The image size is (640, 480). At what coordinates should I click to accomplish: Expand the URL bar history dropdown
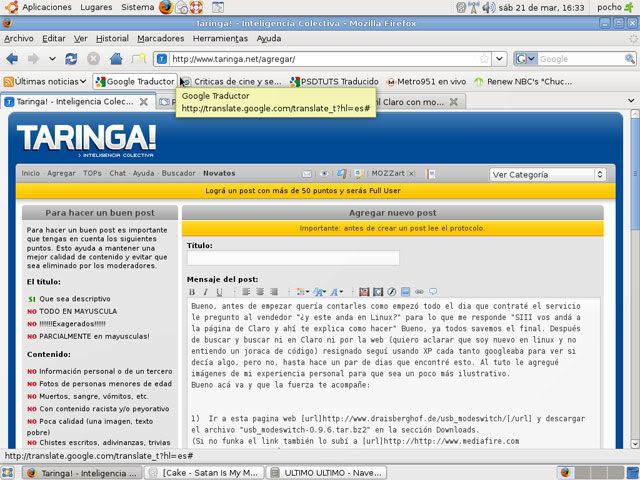point(499,59)
